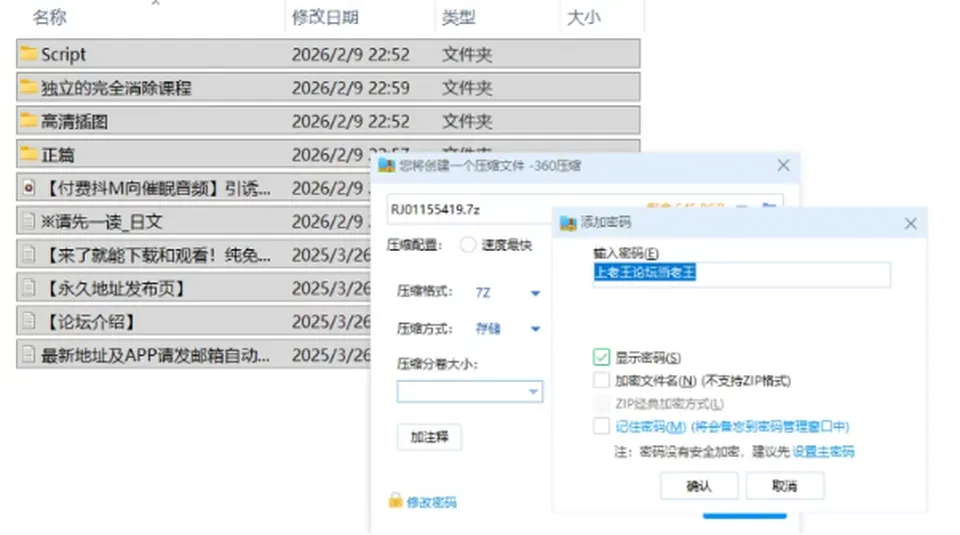Click 取消 in the 添加密码 dialog
This screenshot has height=535, width=960.
[784, 486]
